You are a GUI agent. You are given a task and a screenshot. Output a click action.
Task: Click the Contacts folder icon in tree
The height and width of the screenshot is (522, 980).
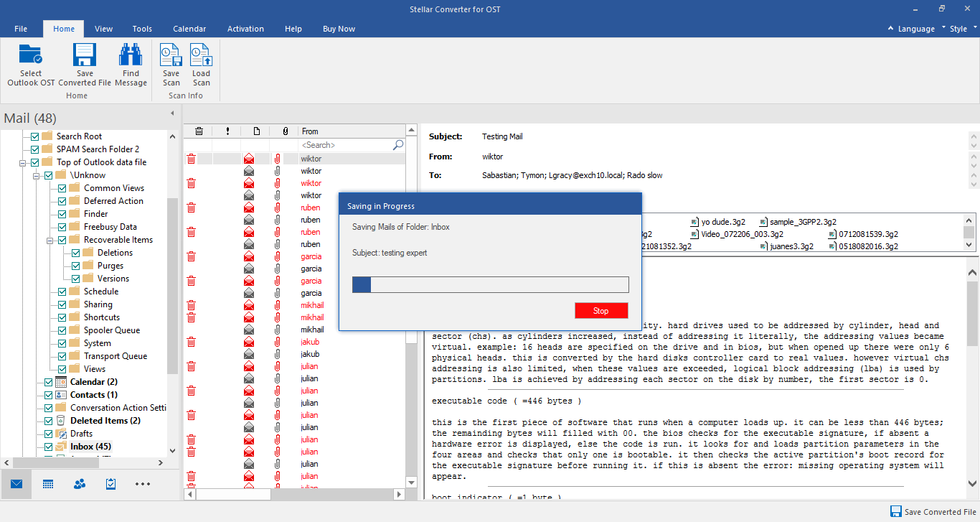(61, 395)
